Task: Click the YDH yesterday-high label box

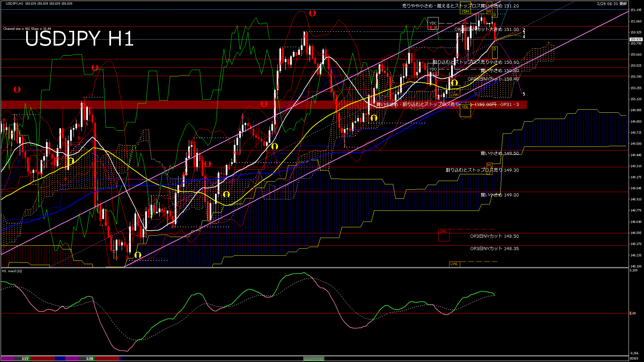Action: (x=465, y=11)
